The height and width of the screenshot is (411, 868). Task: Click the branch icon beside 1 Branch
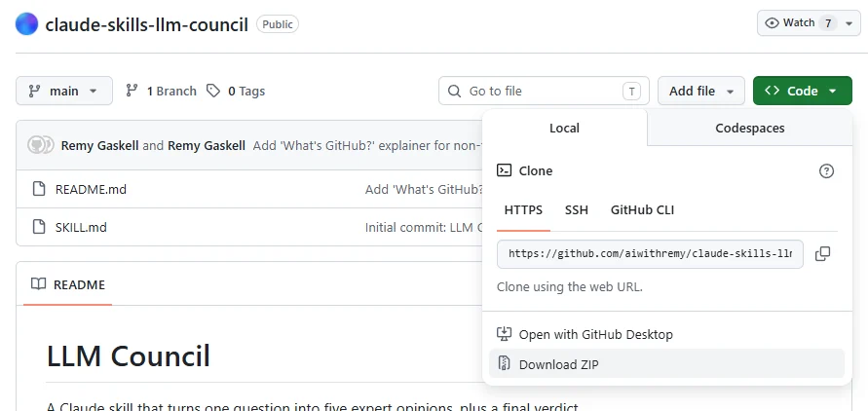point(132,91)
